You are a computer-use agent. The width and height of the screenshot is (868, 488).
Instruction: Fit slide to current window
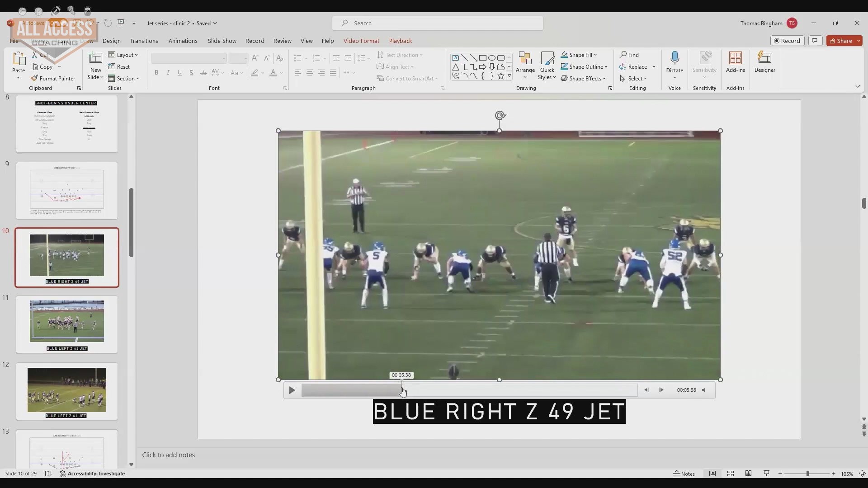(x=862, y=474)
